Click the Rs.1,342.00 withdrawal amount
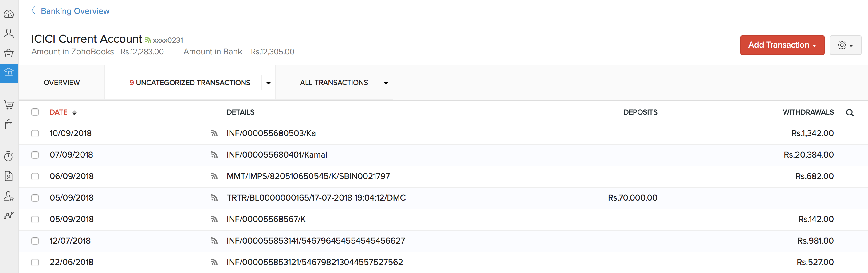This screenshot has width=868, height=273. 812,133
